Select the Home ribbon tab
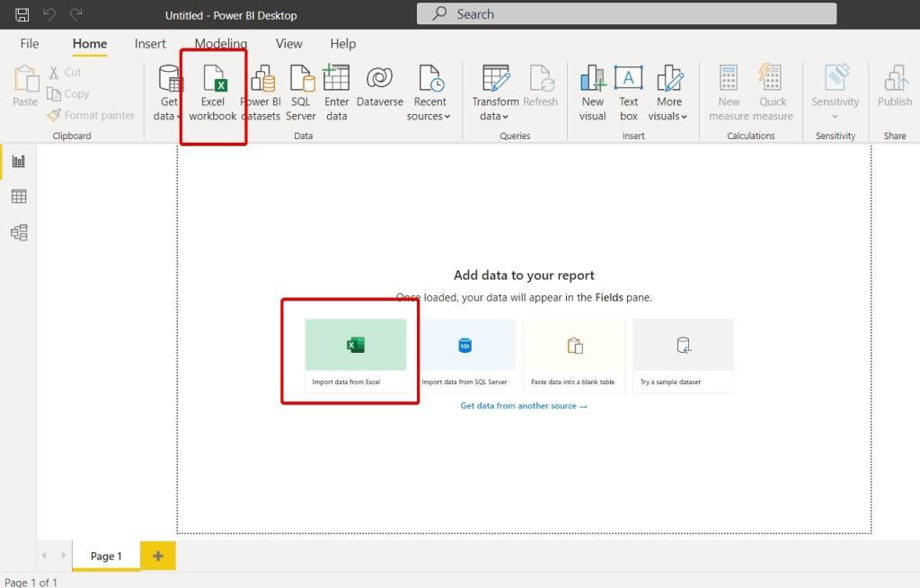The height and width of the screenshot is (588, 920). (90, 44)
